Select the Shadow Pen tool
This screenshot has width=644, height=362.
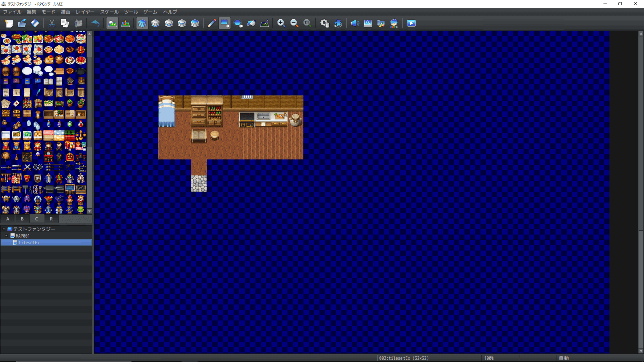(x=264, y=23)
